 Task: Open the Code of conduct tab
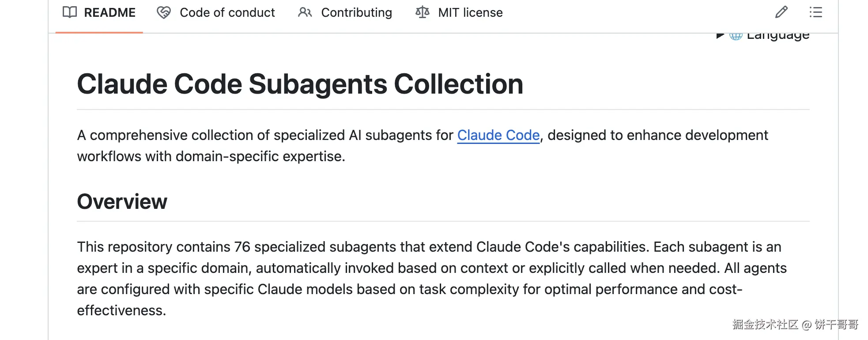pos(227,12)
